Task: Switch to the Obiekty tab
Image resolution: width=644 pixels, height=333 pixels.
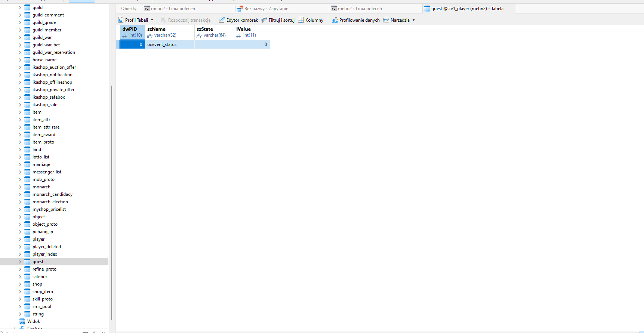Action: point(129,9)
